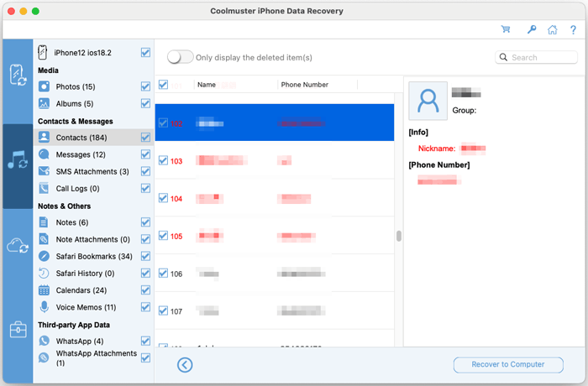Image resolution: width=588 pixels, height=386 pixels.
Task: Click the Contacts category icon
Action: click(44, 137)
